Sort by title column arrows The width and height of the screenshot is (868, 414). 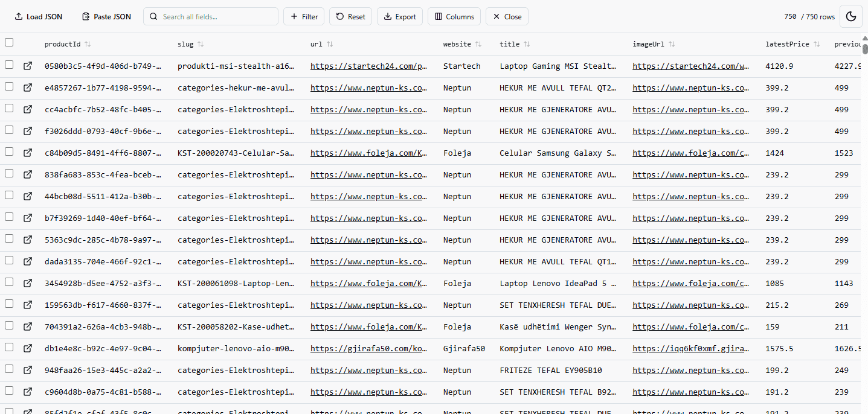pos(527,44)
